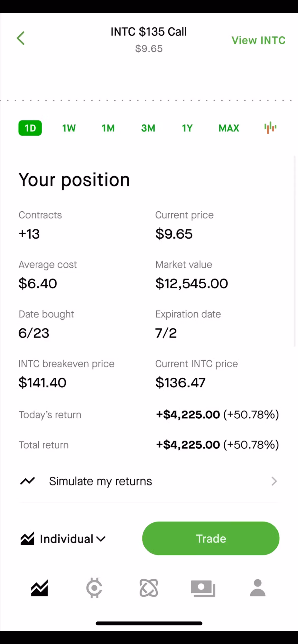The width and height of the screenshot is (298, 644).
Task: Click the page scrollbar on the right edge
Action: 295,251
